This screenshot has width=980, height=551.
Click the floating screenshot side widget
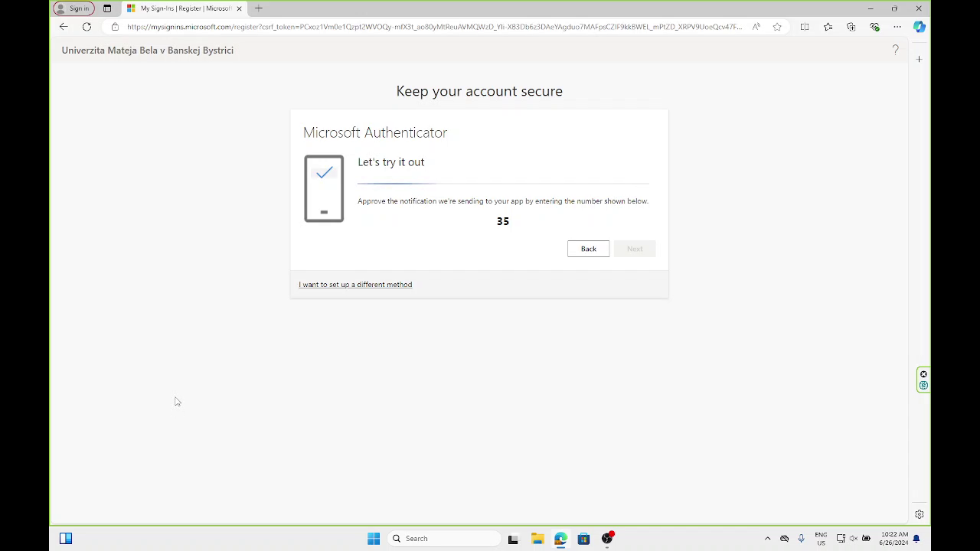point(923,380)
